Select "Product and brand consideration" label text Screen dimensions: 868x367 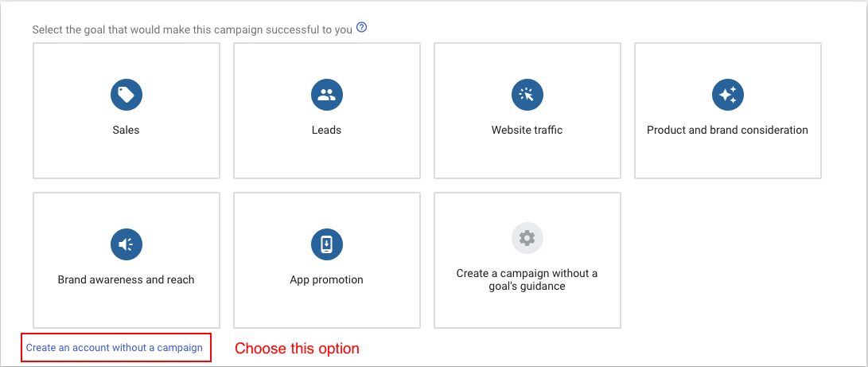(x=727, y=130)
